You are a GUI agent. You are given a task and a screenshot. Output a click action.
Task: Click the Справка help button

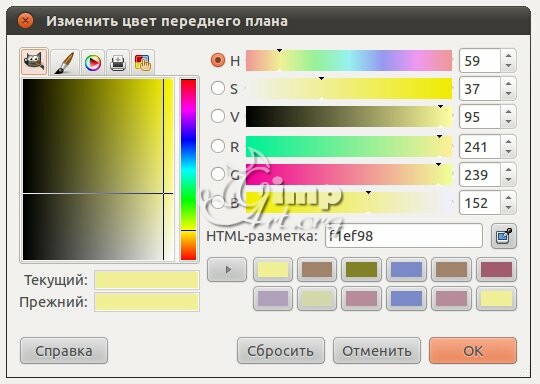(64, 351)
